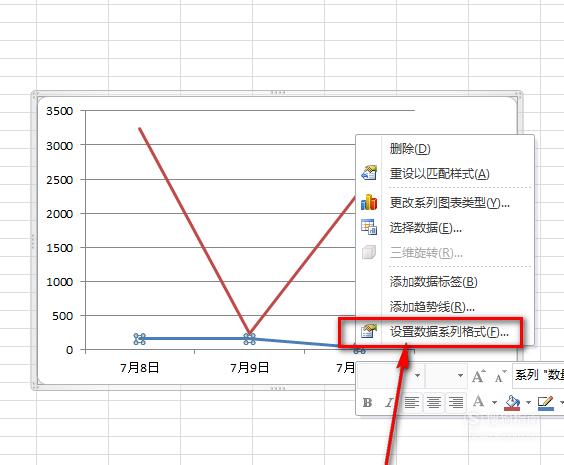Apply left alignment in mini toolbar
This screenshot has height=465, width=564.
tap(412, 402)
